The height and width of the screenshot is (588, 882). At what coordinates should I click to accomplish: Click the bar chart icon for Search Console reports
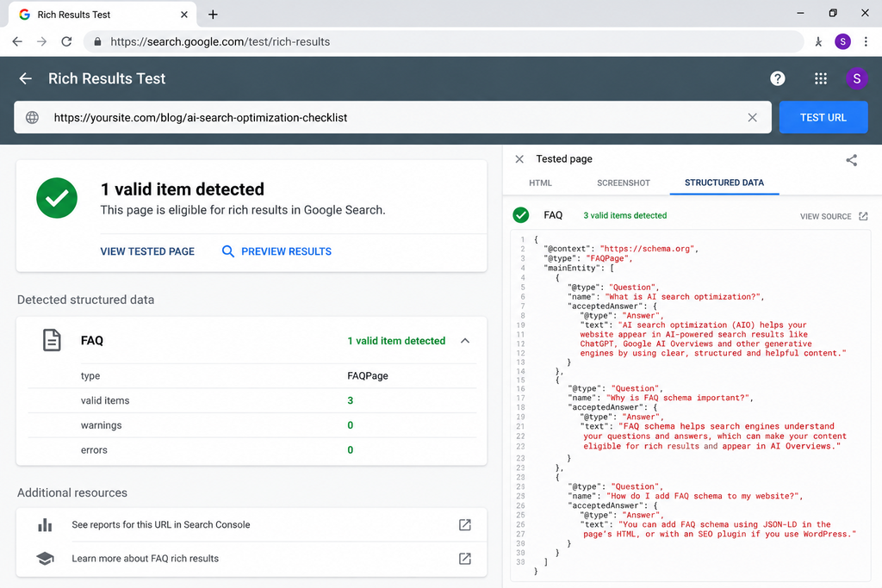coord(45,525)
